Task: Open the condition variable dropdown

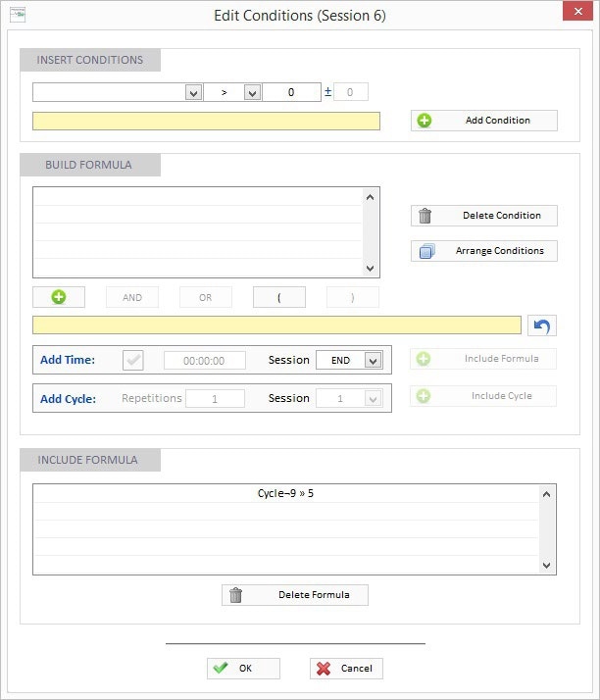Action: click(193, 92)
